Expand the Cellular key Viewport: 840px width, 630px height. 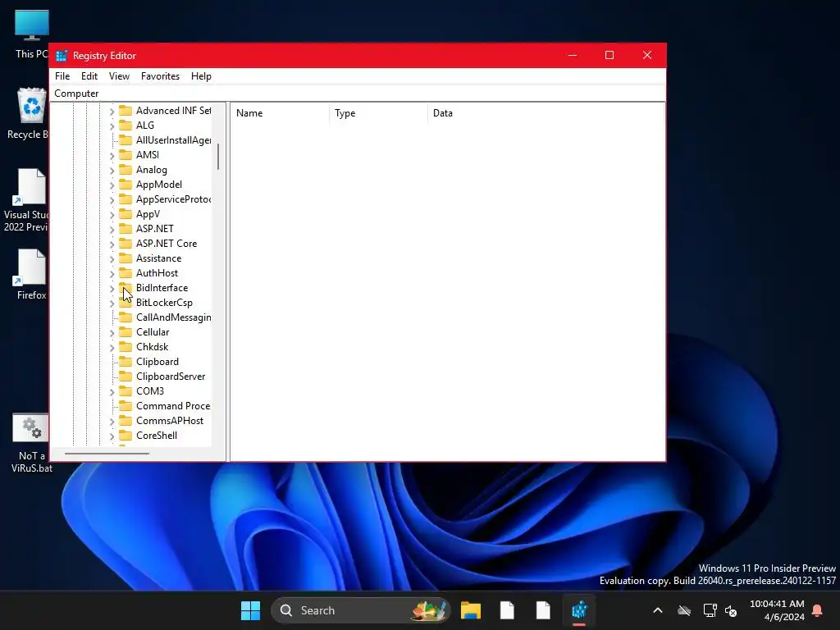tap(112, 333)
